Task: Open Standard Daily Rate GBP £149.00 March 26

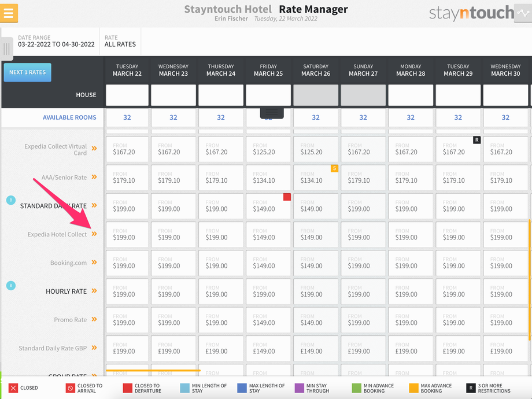Action: (316, 349)
